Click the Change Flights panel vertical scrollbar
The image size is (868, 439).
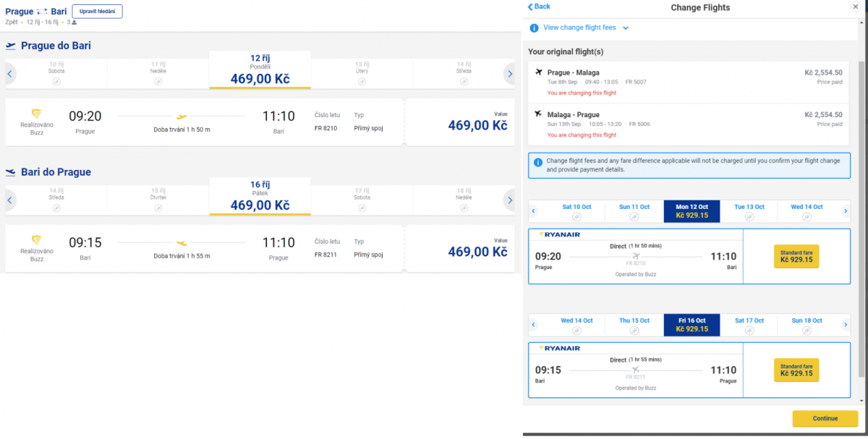861,217
